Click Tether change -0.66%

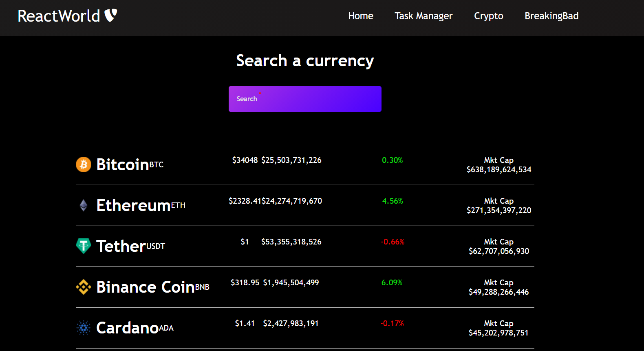[x=393, y=242]
